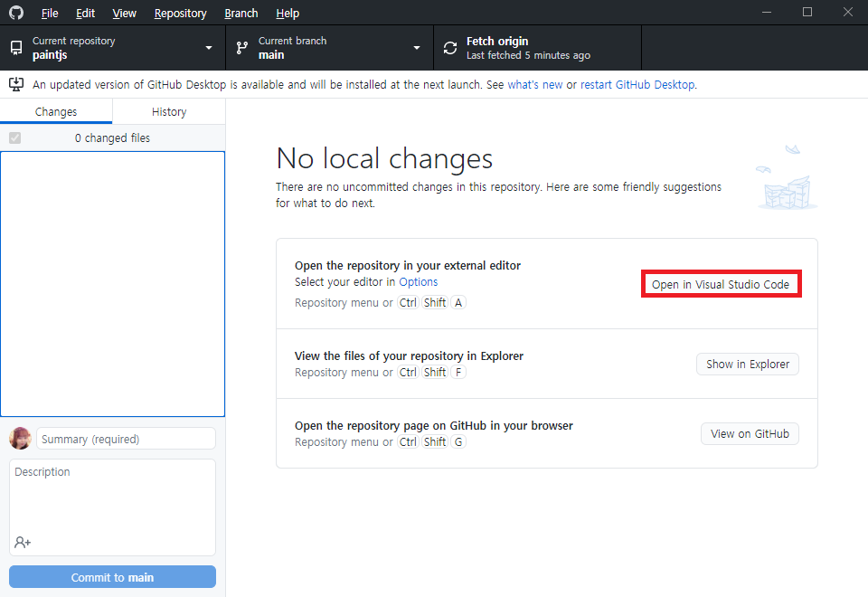Screen dimensions: 868x597
Task: Maximize the GitHub Desktop window
Action: pos(807,12)
